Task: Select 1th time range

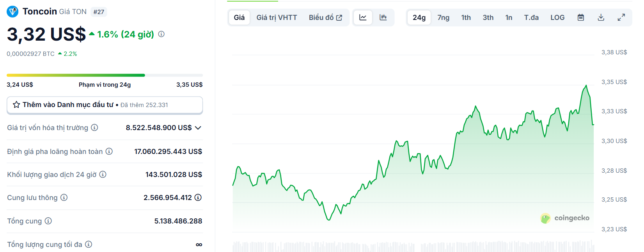Action: click(466, 18)
